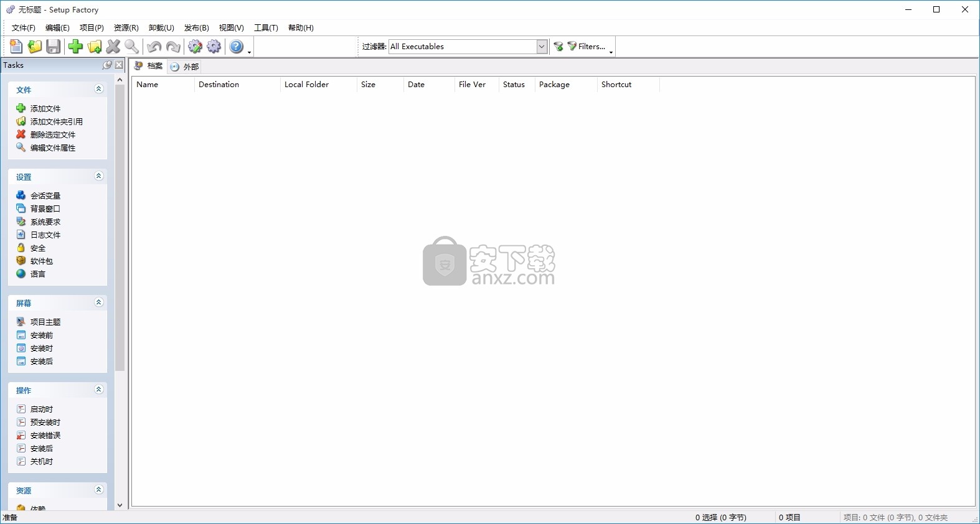Open the 项目(P) menu
Image resolution: width=980 pixels, height=524 pixels.
click(92, 28)
